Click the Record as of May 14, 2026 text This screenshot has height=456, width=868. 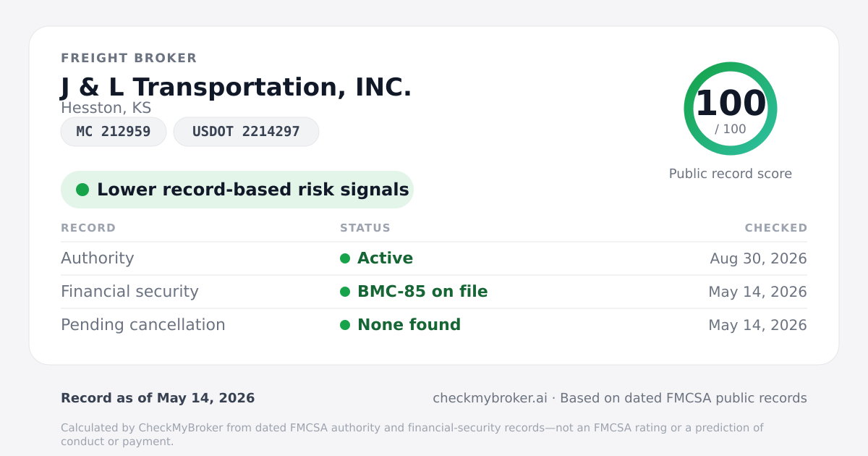(x=158, y=398)
